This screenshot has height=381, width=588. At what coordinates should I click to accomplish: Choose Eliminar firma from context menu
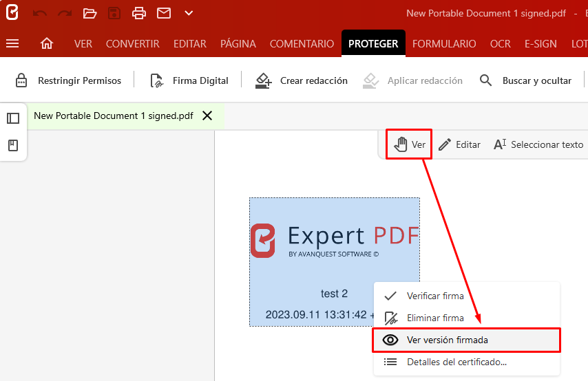(x=467, y=318)
